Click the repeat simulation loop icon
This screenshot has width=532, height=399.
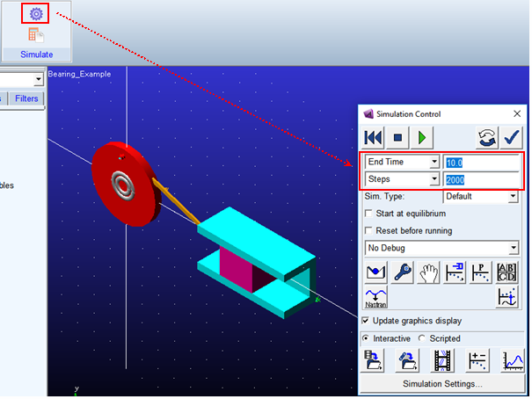487,138
